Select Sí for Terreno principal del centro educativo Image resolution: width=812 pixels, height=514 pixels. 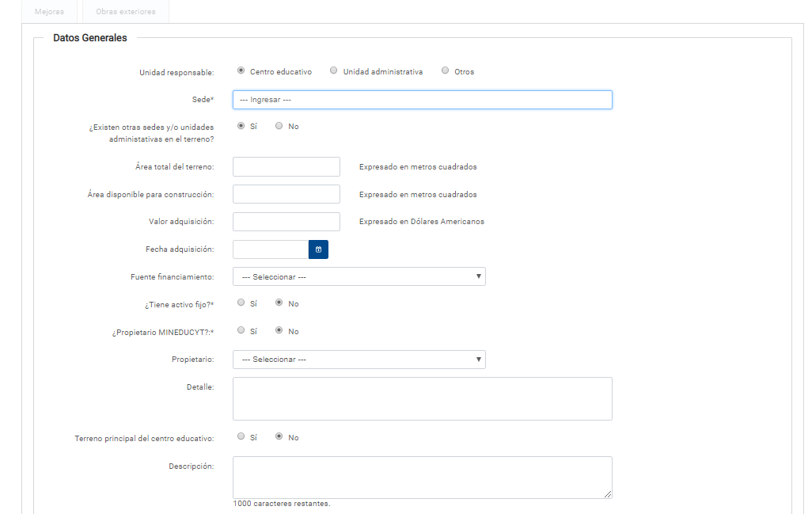[241, 436]
